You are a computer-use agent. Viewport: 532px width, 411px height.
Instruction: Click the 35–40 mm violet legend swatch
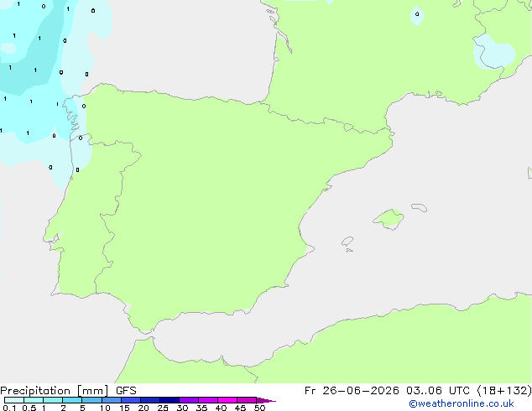[208, 400]
